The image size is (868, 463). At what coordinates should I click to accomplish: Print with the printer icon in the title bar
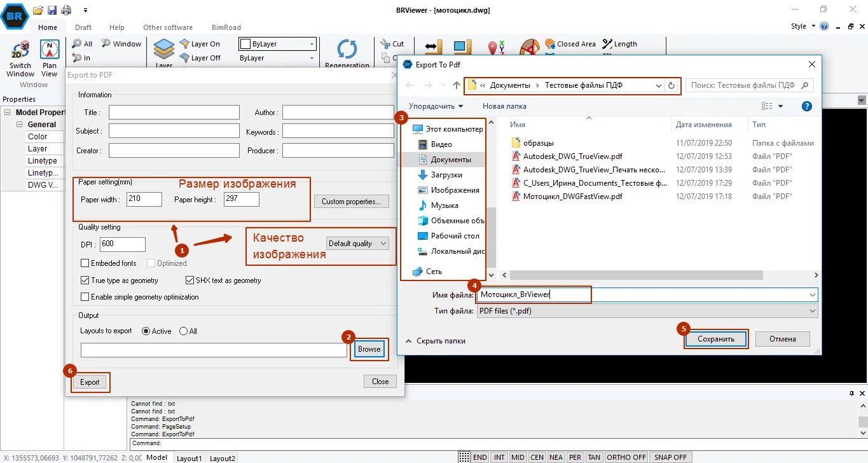(x=65, y=10)
